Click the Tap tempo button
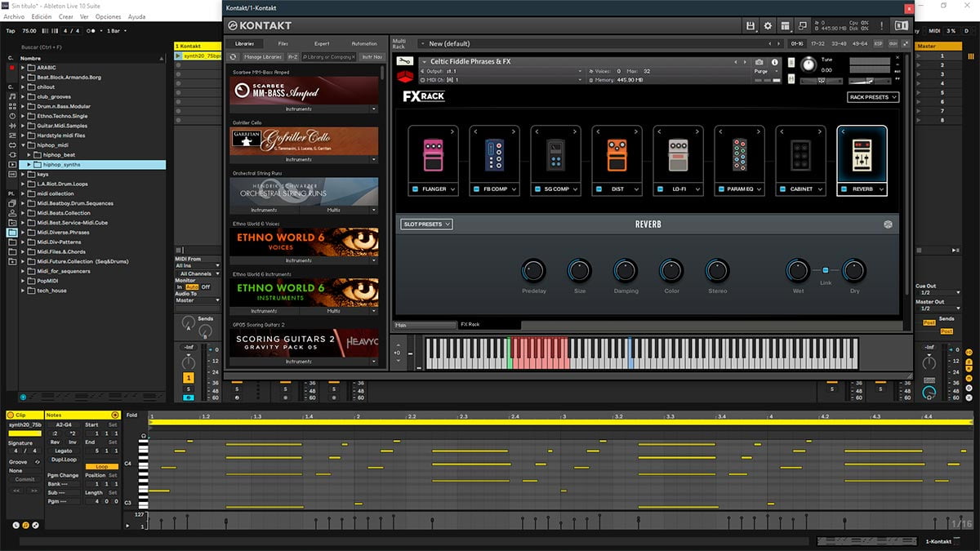This screenshot has height=551, width=980. coord(11,30)
